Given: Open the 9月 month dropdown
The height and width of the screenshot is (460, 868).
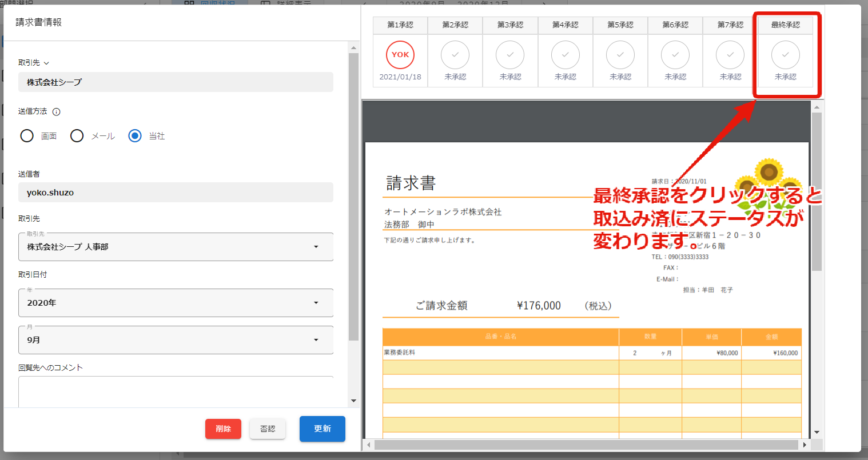Looking at the screenshot, I should coord(176,340).
